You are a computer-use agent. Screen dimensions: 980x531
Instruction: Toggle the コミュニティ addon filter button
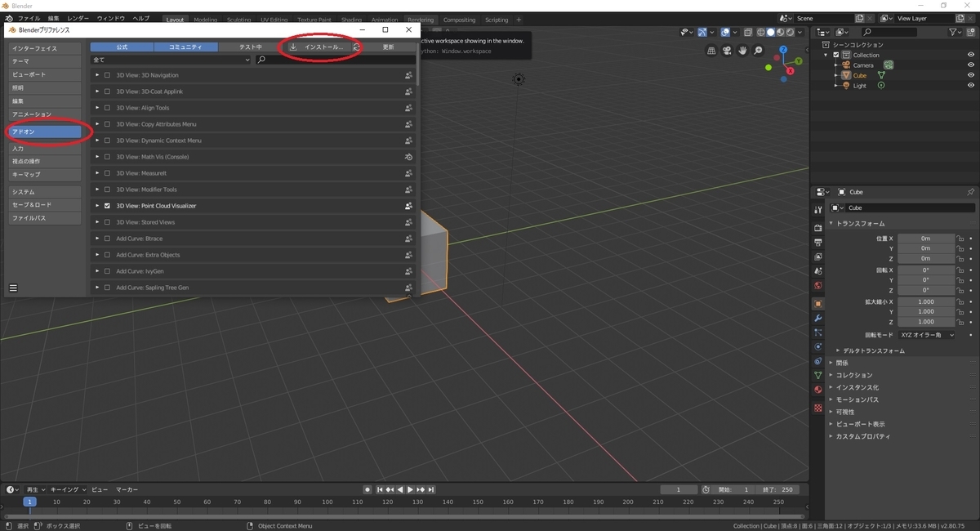click(x=186, y=47)
